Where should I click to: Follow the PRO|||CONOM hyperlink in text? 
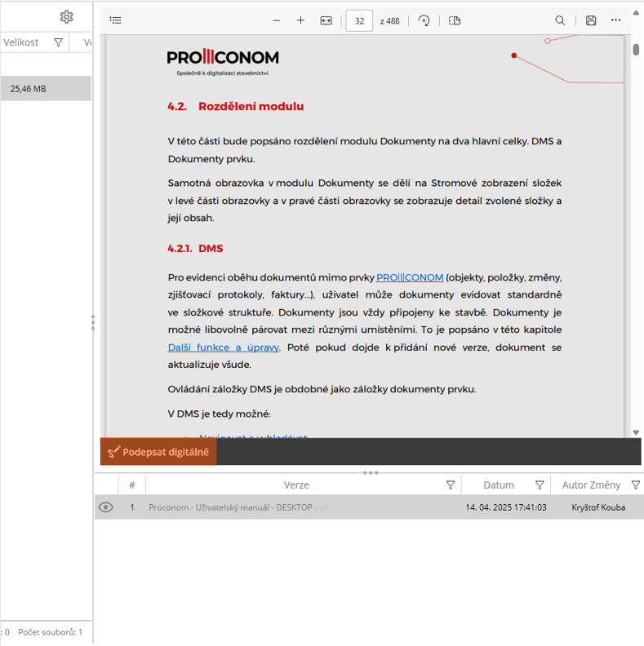410,277
